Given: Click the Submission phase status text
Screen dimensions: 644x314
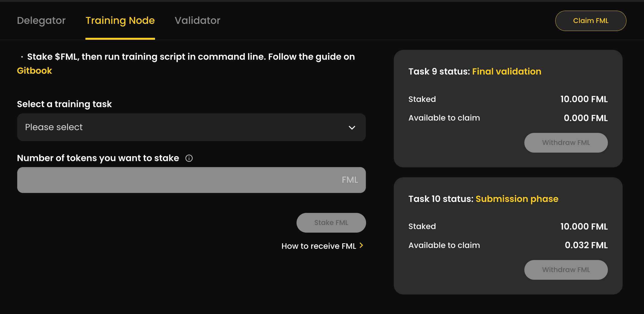Looking at the screenshot, I should 517,199.
